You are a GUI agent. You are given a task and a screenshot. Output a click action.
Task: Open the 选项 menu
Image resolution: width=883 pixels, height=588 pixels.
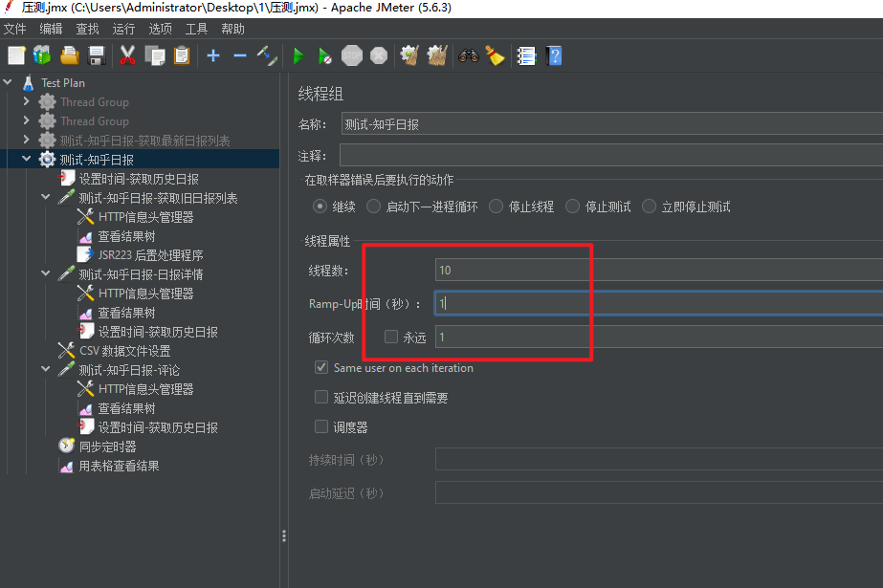pos(160,29)
